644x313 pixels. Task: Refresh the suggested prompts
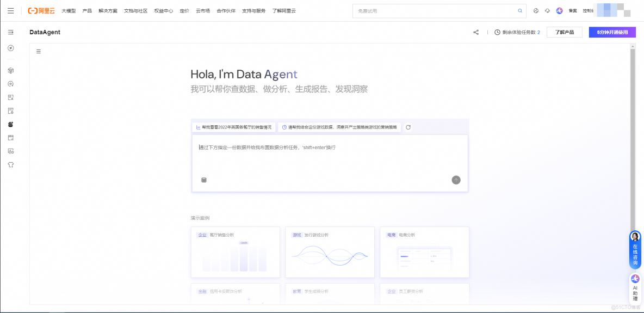[408, 127]
